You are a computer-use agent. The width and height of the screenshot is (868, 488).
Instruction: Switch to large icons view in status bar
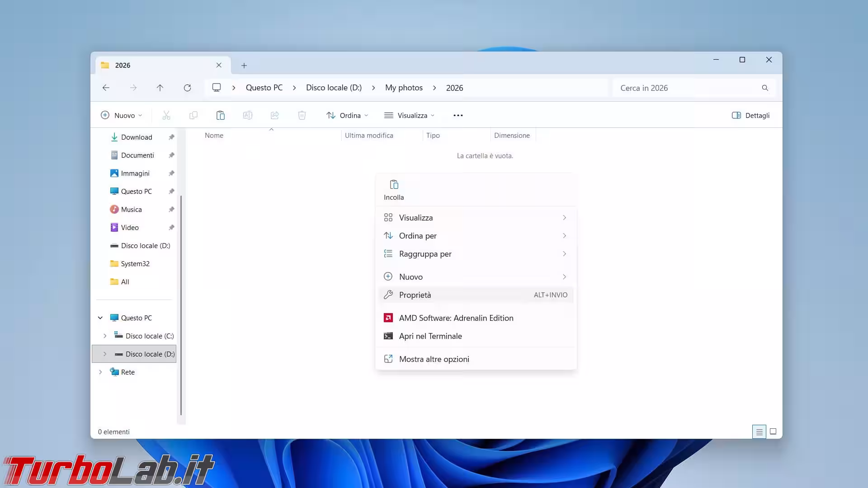773,432
